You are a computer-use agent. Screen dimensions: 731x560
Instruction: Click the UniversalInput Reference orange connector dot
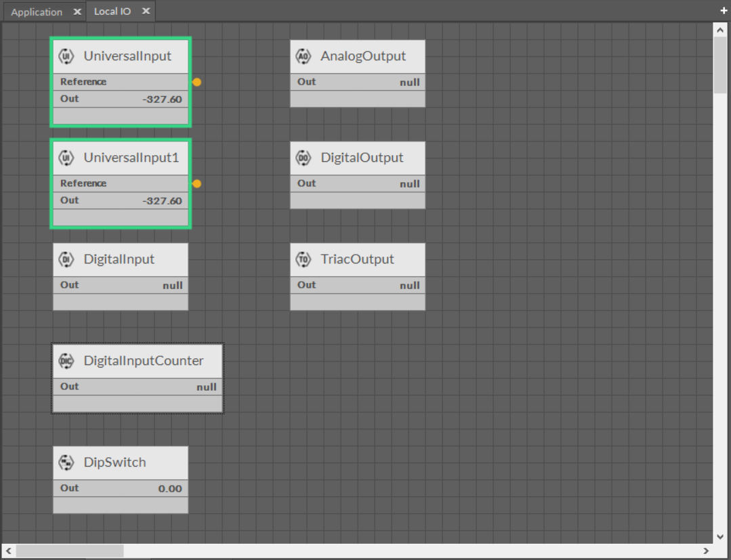(x=196, y=82)
